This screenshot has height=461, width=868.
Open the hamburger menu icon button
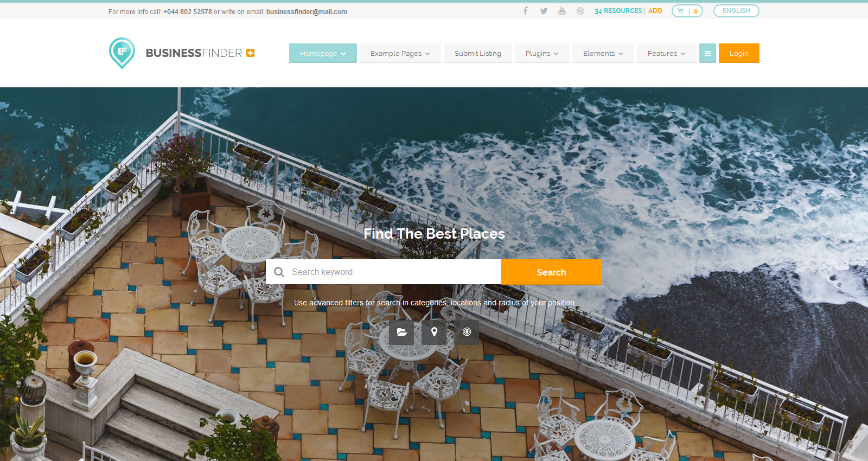pos(707,53)
